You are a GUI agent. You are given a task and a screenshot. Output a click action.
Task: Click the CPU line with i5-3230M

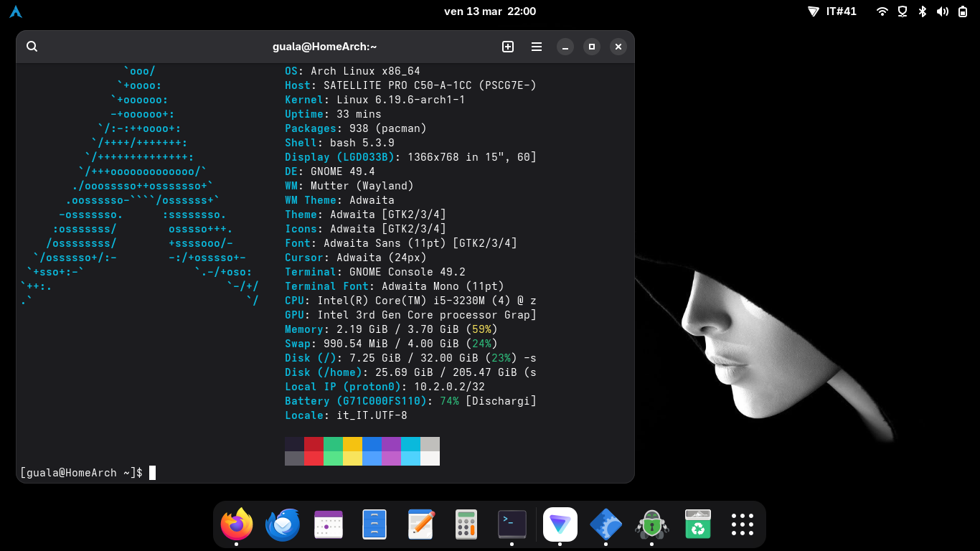[410, 301]
